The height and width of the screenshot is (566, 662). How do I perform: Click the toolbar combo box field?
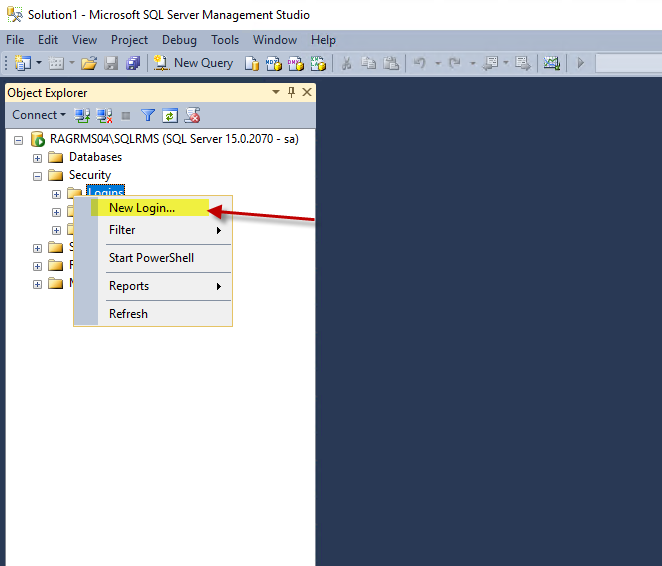click(x=629, y=63)
